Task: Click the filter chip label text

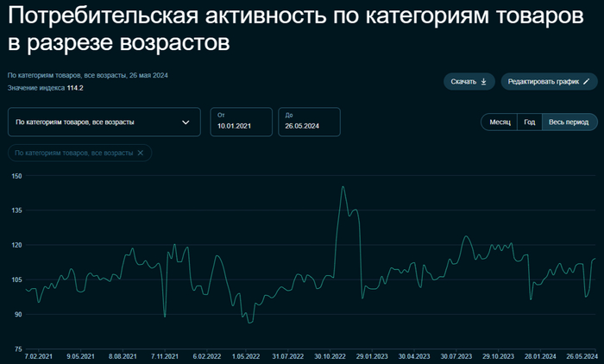Action: coord(75,153)
